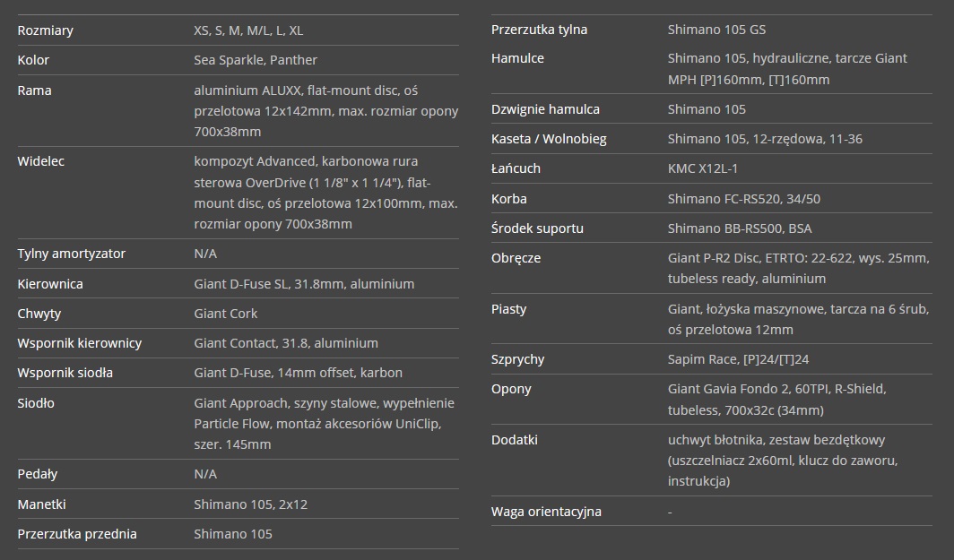Click the Przerzutka przednia label
This screenshot has width=954, height=560.
point(77,534)
